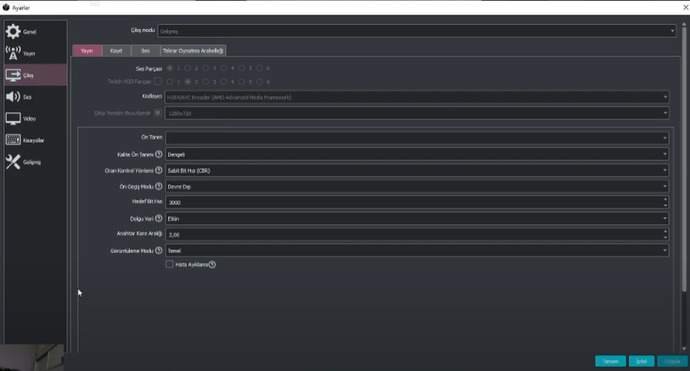Open the Yayın section via antenna icon

[13, 53]
